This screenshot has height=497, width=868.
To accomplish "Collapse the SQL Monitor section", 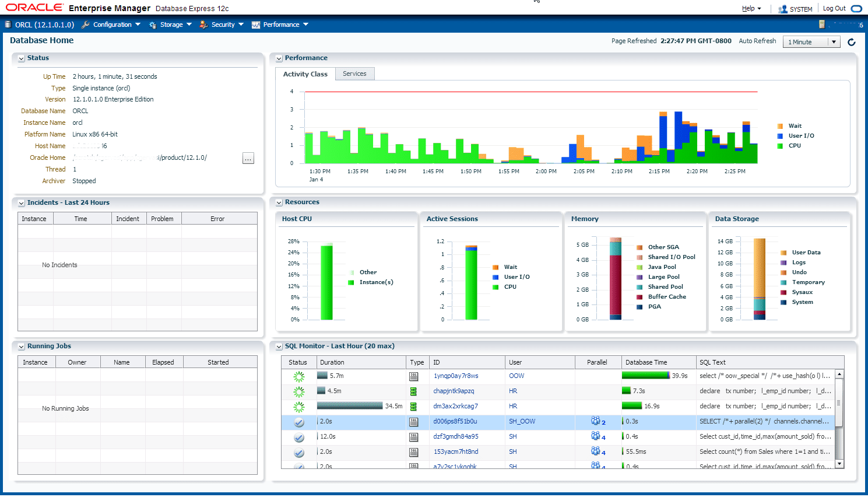I will [279, 346].
